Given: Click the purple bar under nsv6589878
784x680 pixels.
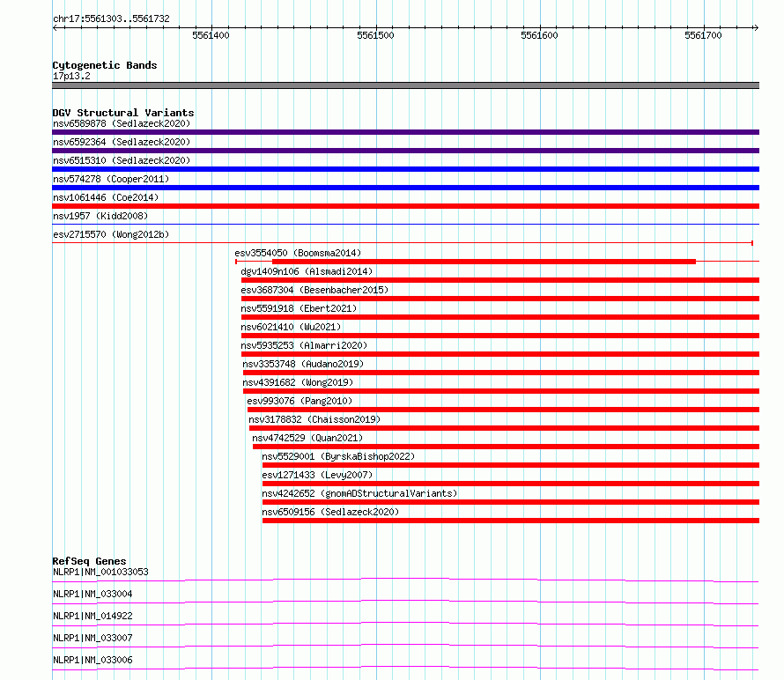Looking at the screenshot, I should coord(405,132).
